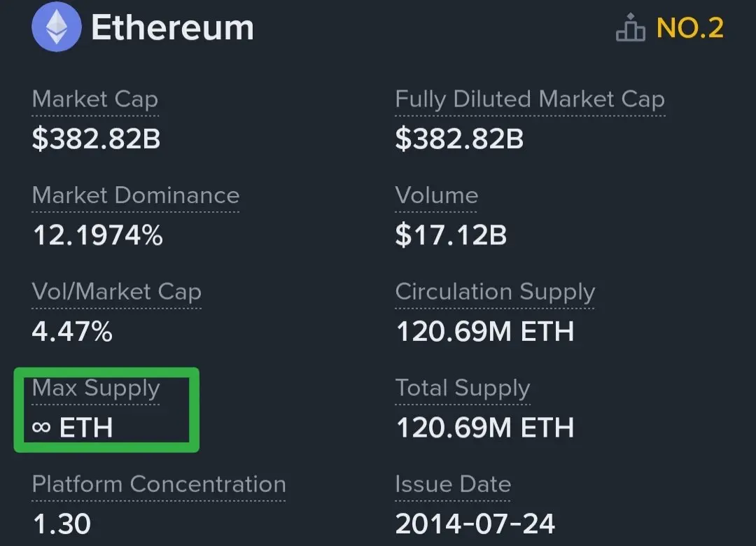This screenshot has width=756, height=546.
Task: Click the 2014-07-24 issue date value
Action: (475, 524)
